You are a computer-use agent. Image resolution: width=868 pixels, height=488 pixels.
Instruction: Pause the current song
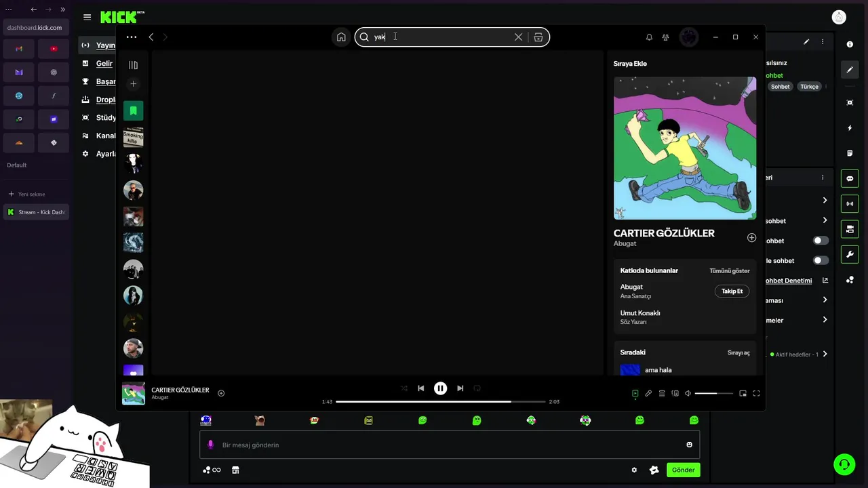[x=440, y=388]
